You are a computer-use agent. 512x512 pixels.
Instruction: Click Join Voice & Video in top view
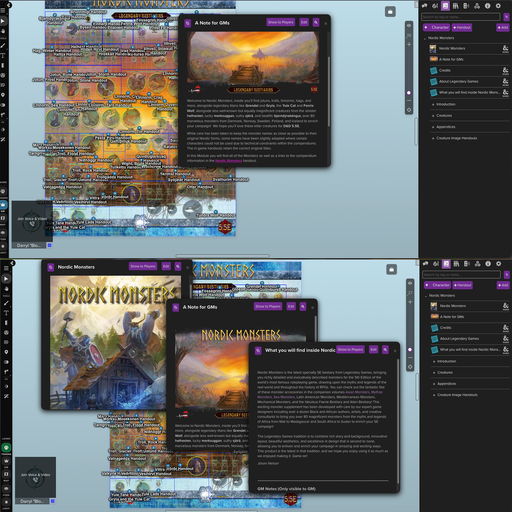pos(32,219)
